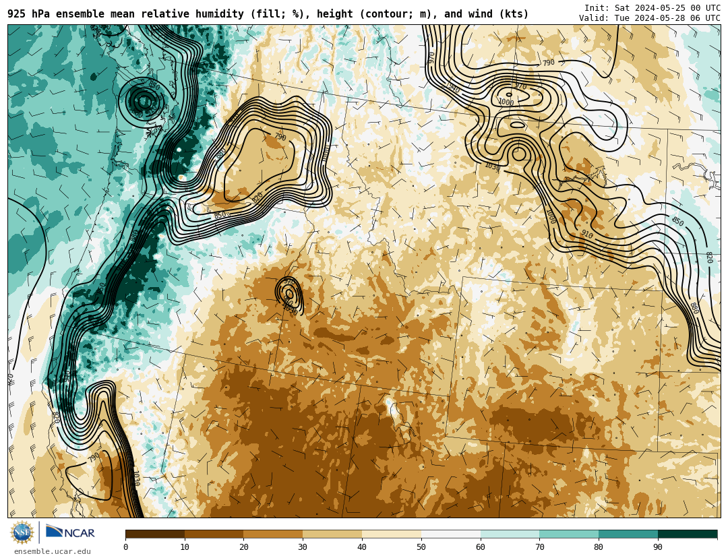
Task: Pick the 40–50% cream colorbar segment
Action: coord(392,534)
